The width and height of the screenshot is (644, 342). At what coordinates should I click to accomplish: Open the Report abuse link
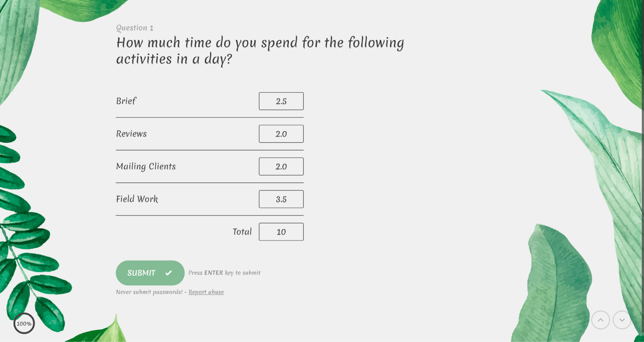pyautogui.click(x=206, y=292)
